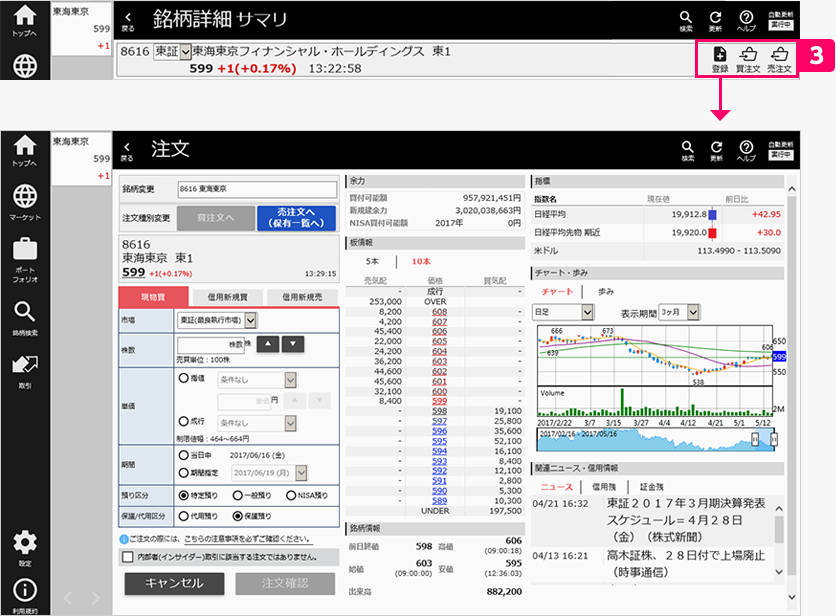
Task: Select 成行 radio button
Action: tap(183, 421)
